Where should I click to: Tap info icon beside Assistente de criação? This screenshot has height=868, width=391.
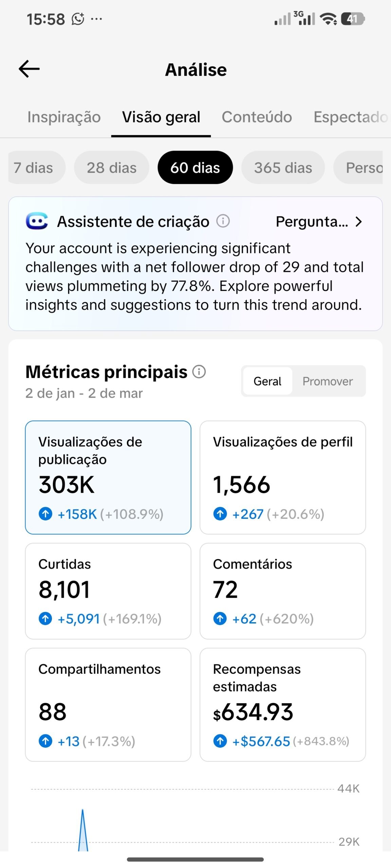point(223,221)
